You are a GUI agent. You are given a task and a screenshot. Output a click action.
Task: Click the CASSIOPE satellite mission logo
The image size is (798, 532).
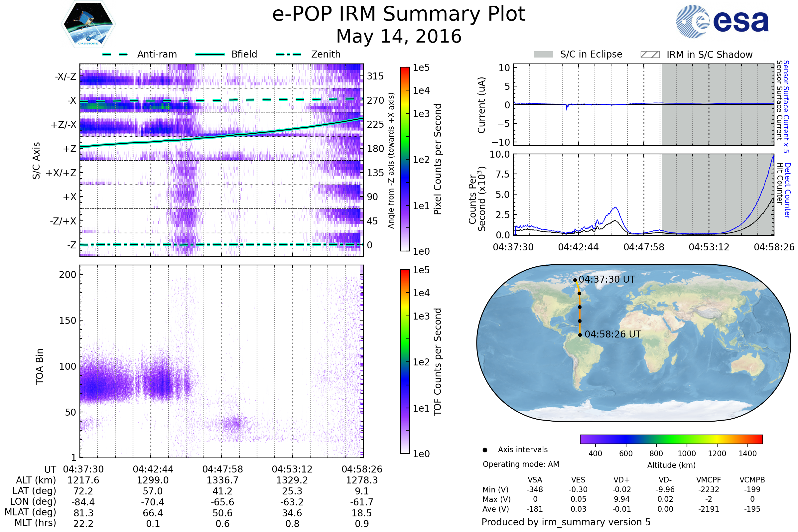tap(88, 24)
